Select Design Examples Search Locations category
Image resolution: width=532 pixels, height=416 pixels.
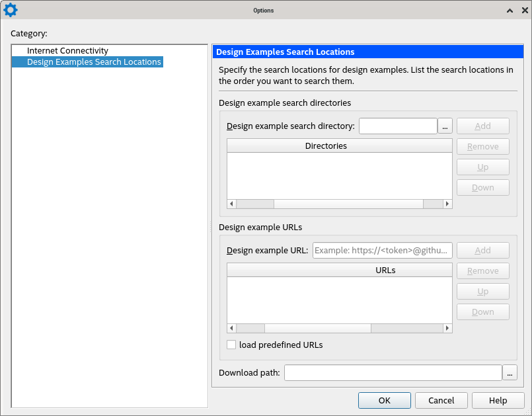[x=94, y=62]
